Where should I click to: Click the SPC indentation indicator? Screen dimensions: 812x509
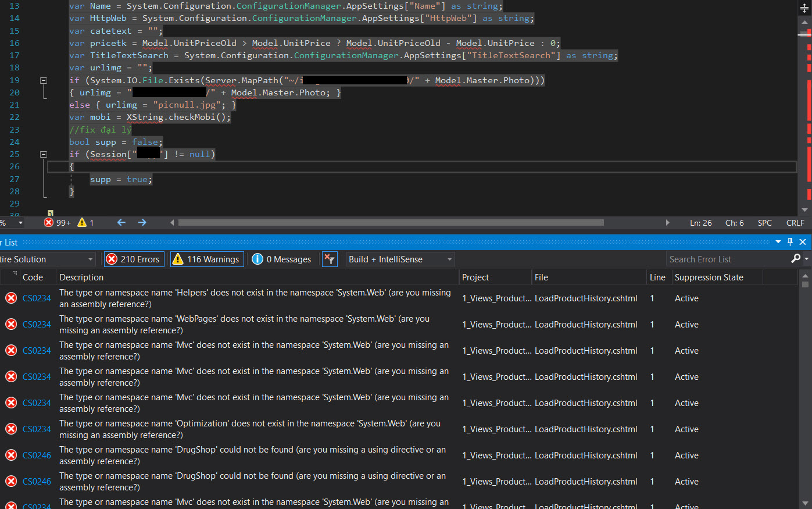tap(765, 223)
